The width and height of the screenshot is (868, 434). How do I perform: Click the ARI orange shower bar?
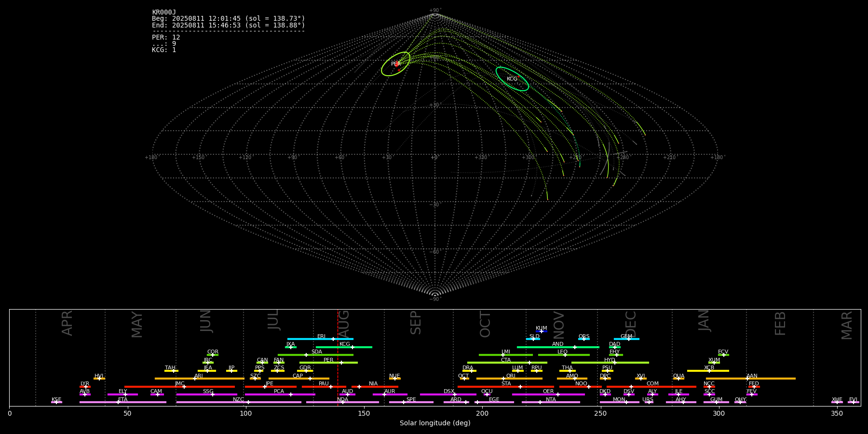200,379
